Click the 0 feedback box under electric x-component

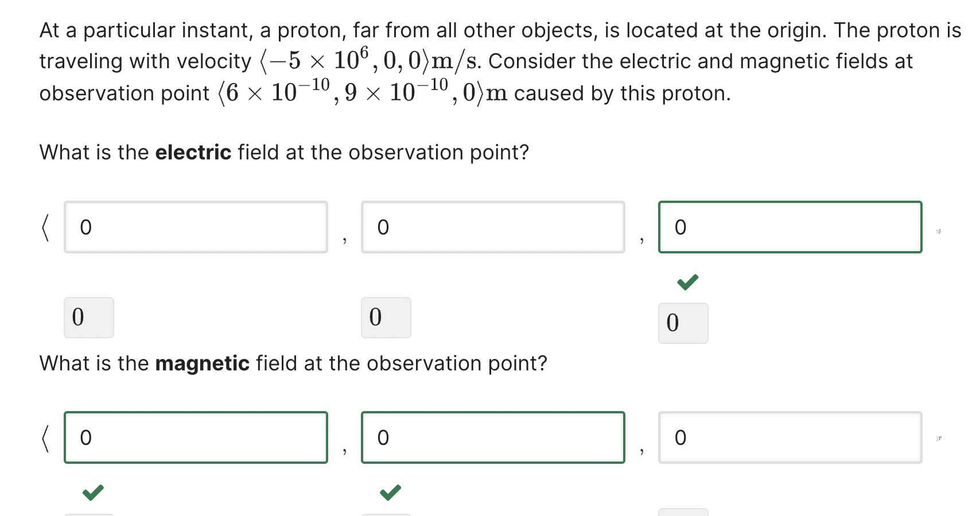[88, 318]
